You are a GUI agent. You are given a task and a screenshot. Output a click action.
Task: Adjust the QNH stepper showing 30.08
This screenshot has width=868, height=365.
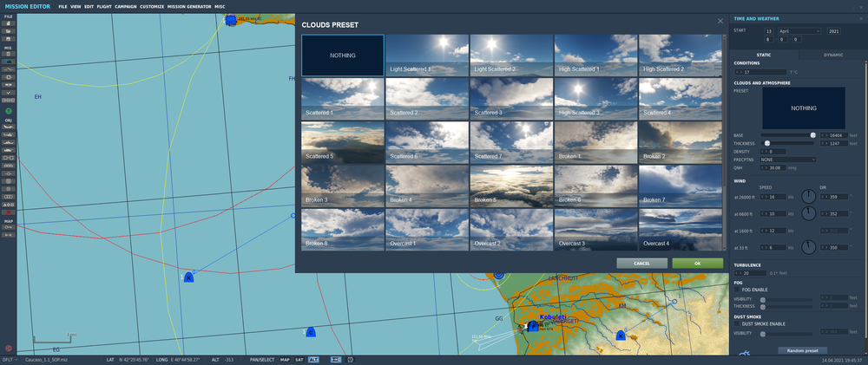(773, 167)
